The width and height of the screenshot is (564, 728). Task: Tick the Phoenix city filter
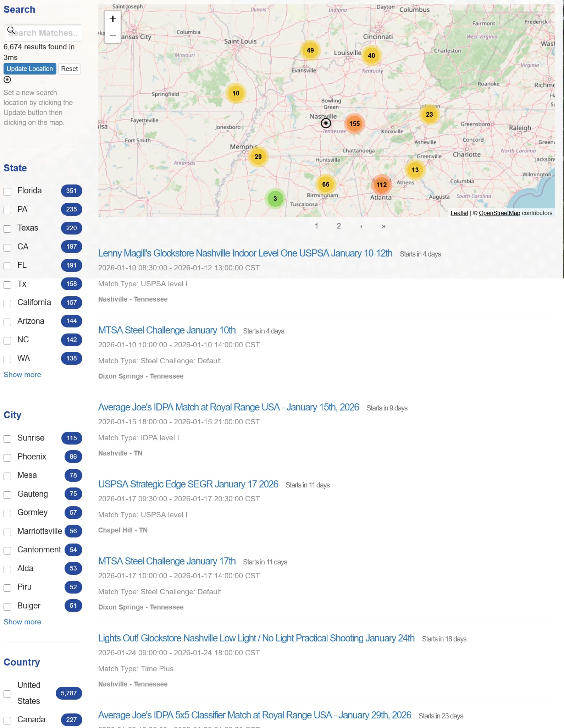pyautogui.click(x=7, y=458)
